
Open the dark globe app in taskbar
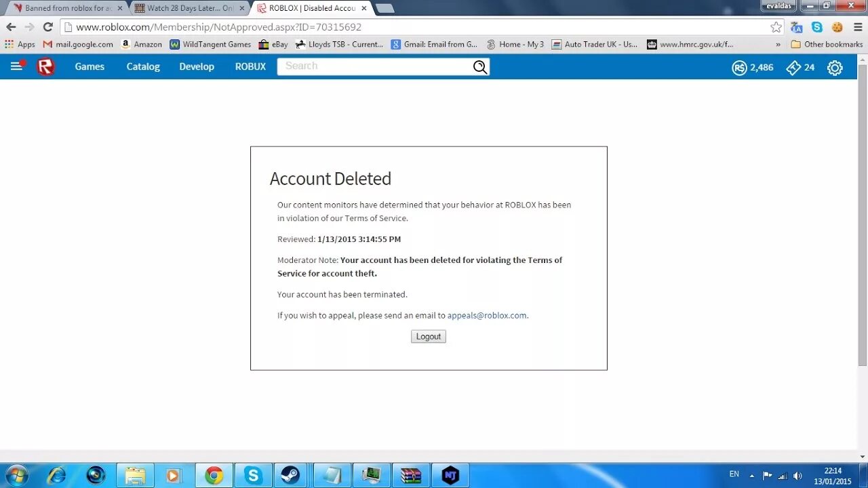(96, 476)
